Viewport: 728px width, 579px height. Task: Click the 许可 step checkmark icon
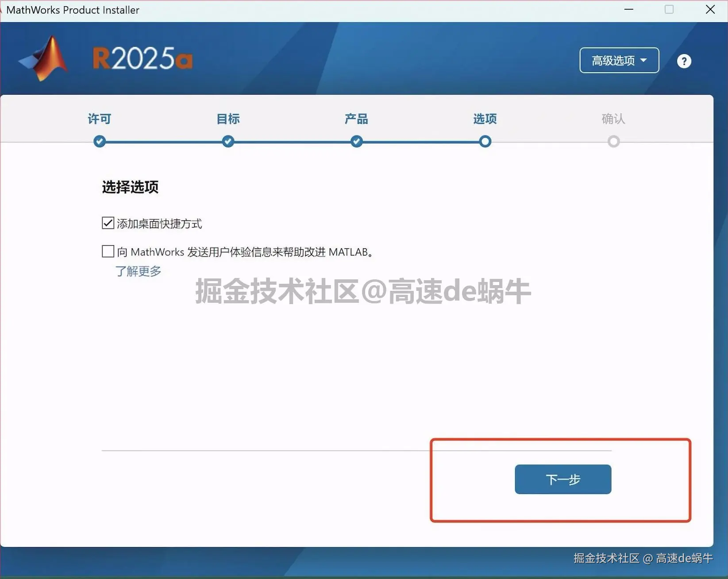(x=99, y=141)
